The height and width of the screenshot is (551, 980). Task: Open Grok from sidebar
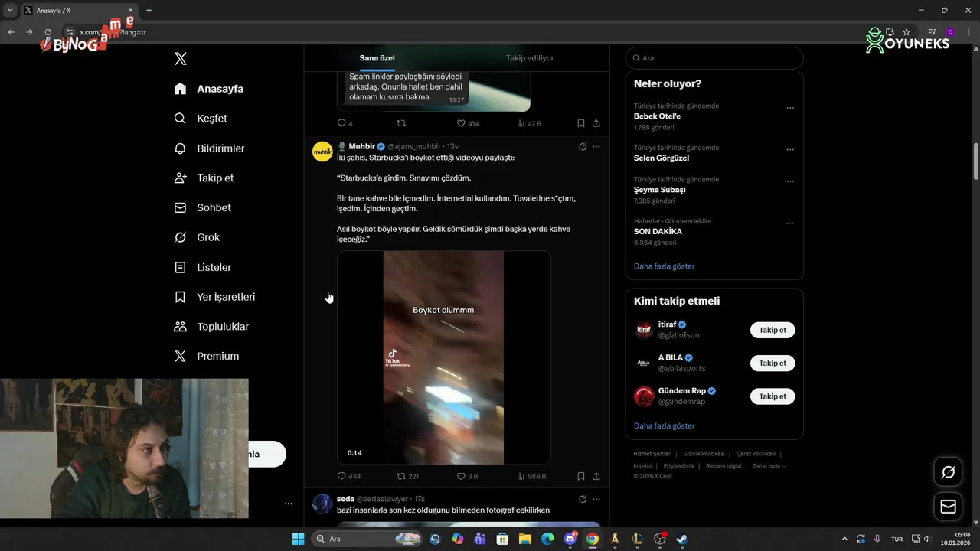[197, 237]
